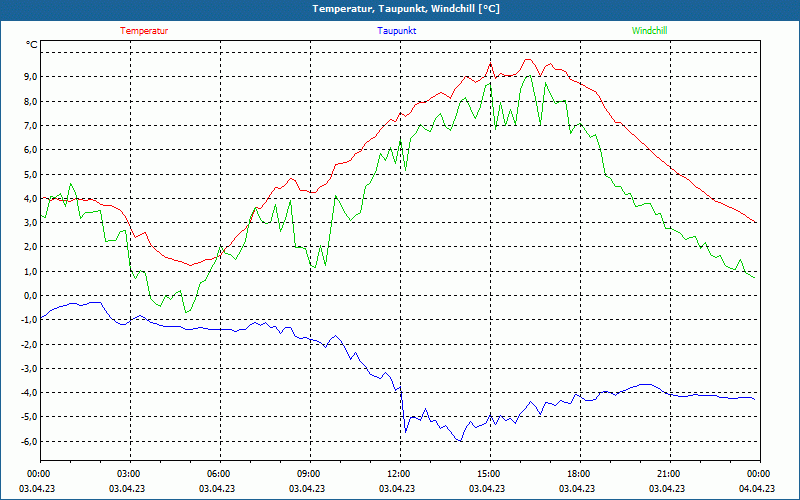Click the red Temperatur legend label

(144, 31)
